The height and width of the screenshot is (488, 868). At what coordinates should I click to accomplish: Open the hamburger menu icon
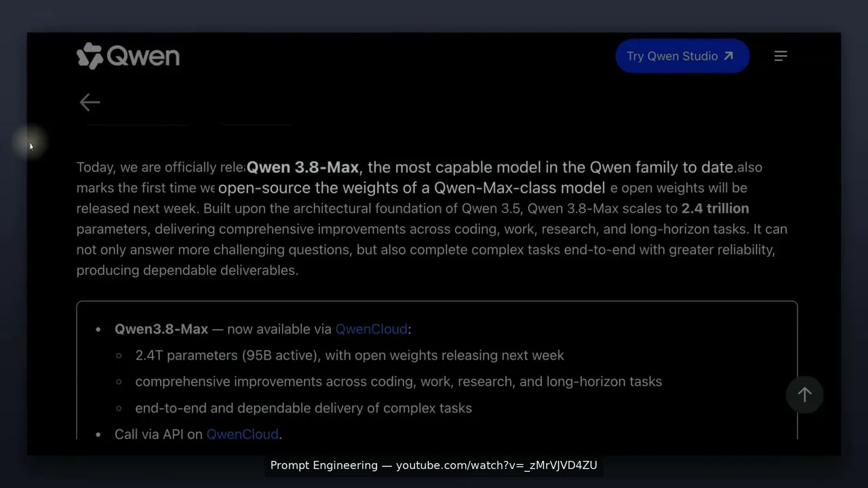781,56
